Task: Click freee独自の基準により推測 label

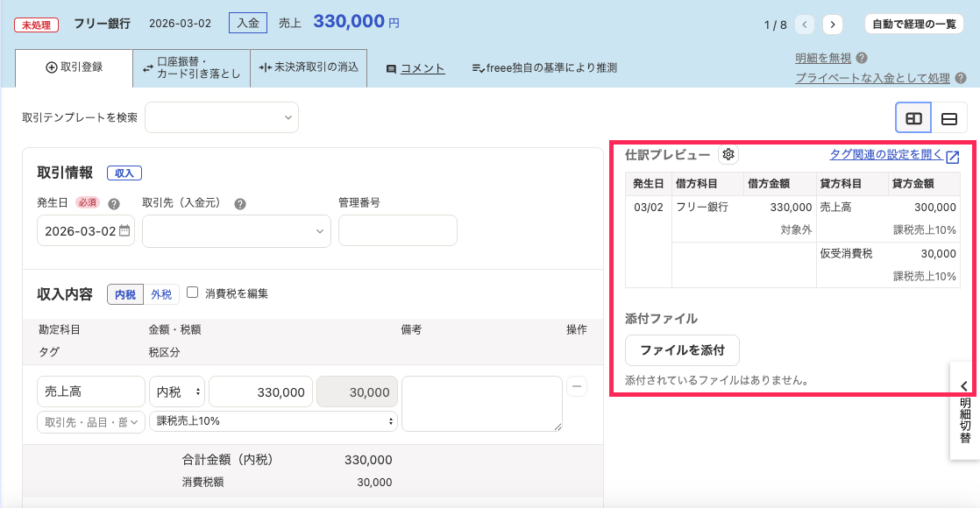Action: pyautogui.click(x=544, y=67)
